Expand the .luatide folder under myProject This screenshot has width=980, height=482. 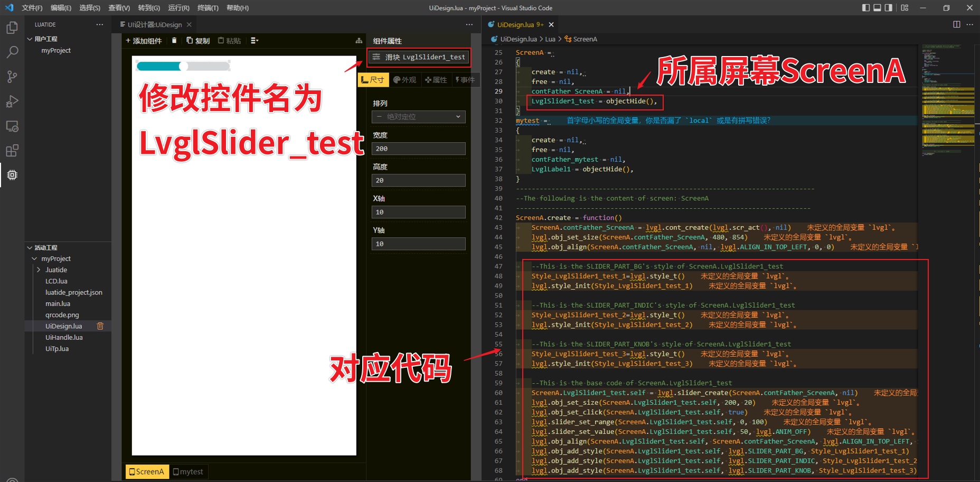pos(38,270)
